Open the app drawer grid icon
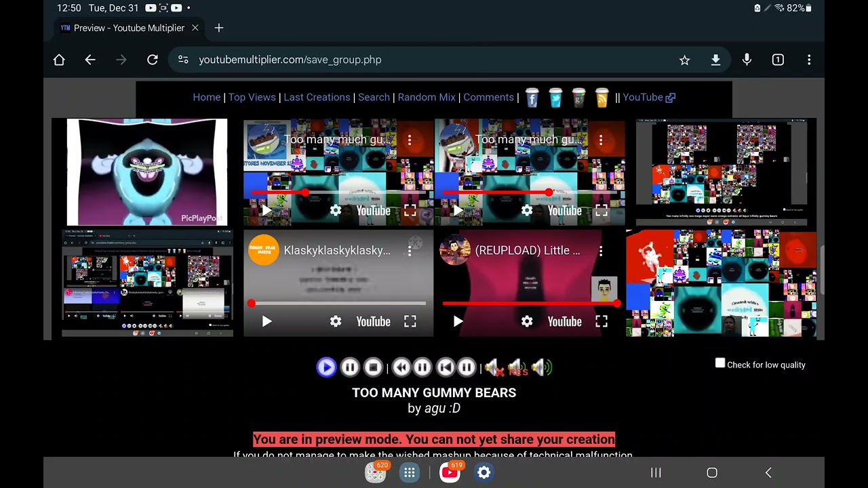868x488 pixels. (410, 473)
